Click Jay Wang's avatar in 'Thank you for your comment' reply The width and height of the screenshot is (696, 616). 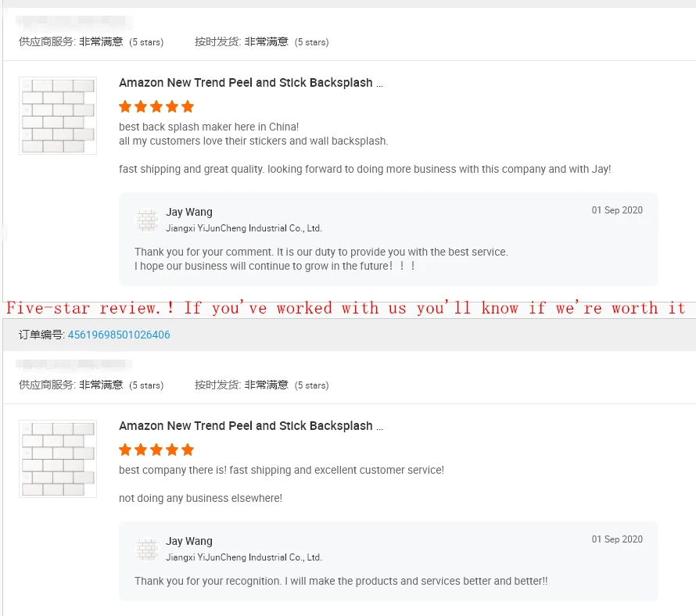tap(147, 220)
